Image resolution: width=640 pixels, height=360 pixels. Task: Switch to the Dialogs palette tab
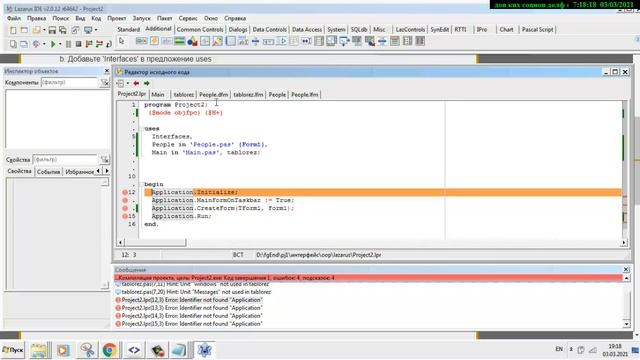tap(238, 29)
